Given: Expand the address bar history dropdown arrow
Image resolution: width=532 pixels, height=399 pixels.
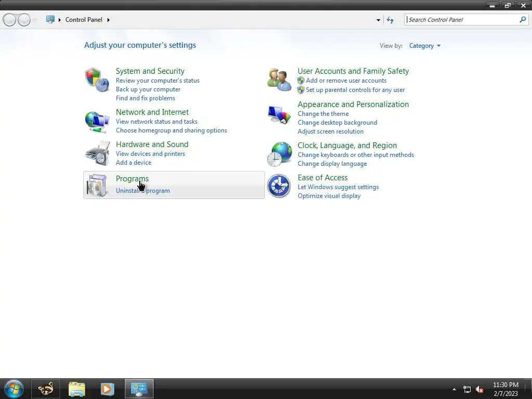Looking at the screenshot, I should click(x=378, y=20).
